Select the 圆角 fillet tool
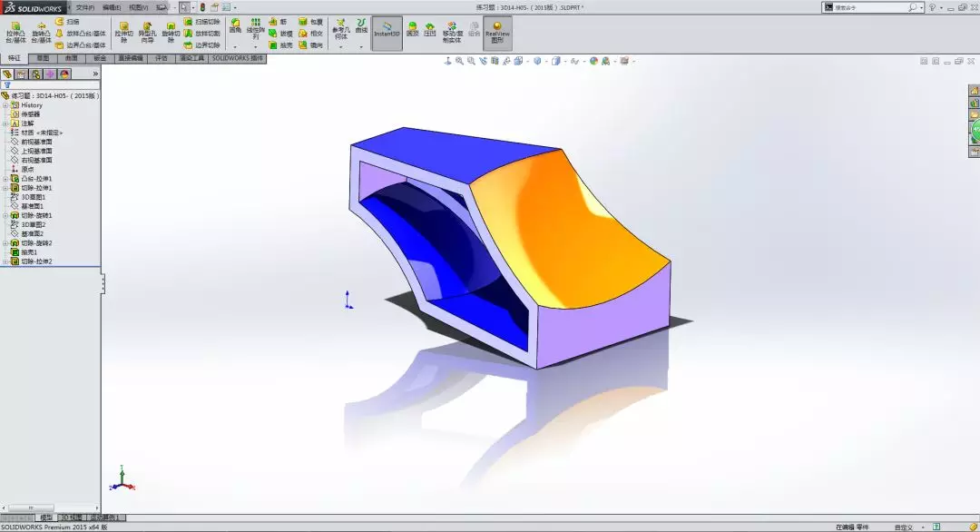Image resolution: width=980 pixels, height=532 pixels. point(235,25)
